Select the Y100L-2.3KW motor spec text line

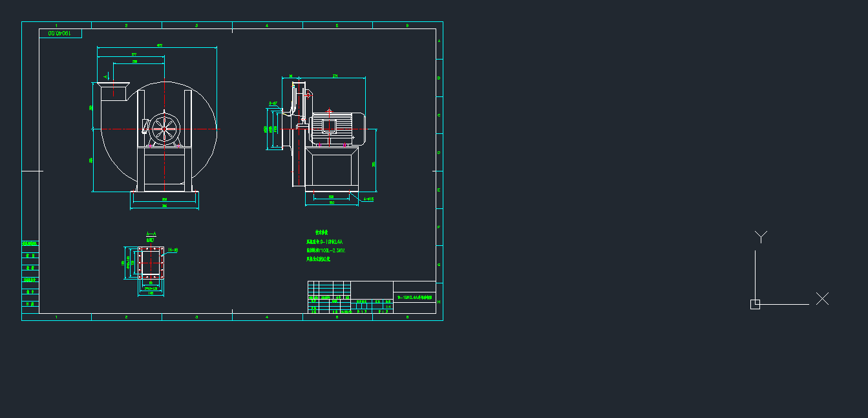[326, 250]
